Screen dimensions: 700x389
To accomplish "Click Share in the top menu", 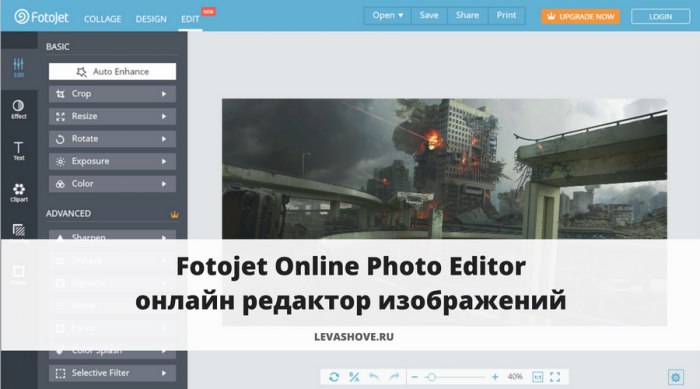I will point(467,15).
